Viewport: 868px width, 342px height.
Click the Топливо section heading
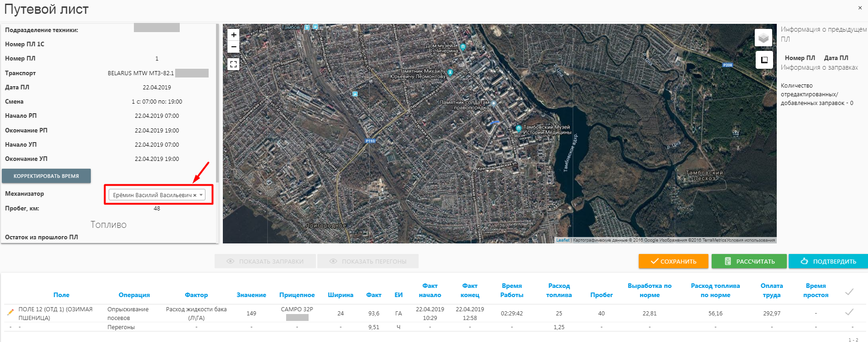coord(109,225)
